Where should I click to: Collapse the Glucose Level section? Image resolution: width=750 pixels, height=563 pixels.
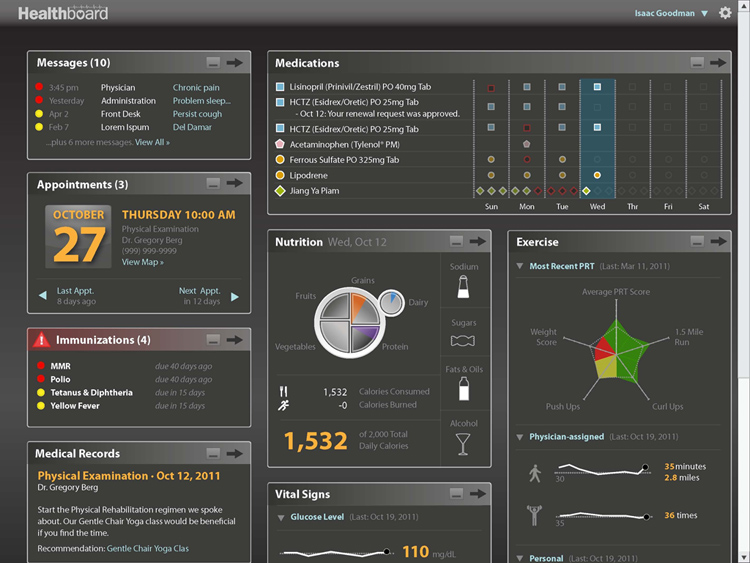(x=281, y=518)
